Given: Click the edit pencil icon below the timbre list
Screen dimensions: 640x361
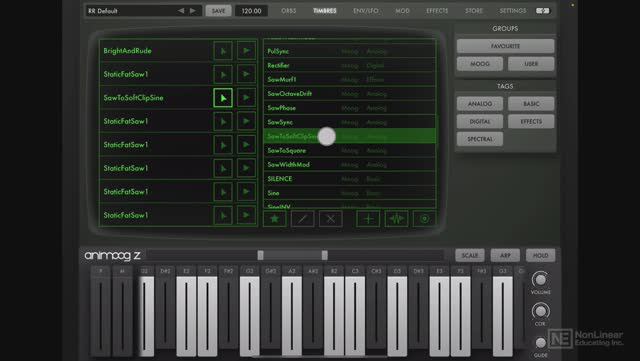Looking at the screenshot, I should pos(302,219).
